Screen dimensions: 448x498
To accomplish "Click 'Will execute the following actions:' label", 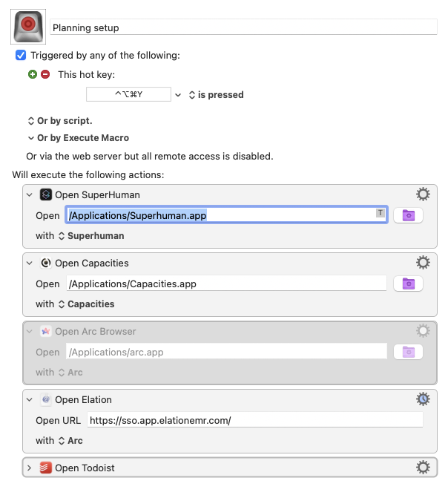I will coord(88,174).
